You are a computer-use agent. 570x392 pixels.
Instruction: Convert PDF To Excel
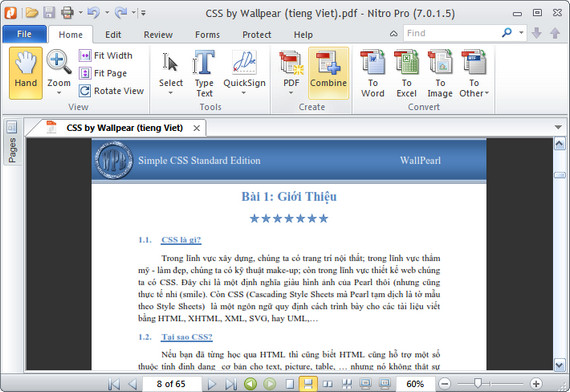click(x=406, y=73)
